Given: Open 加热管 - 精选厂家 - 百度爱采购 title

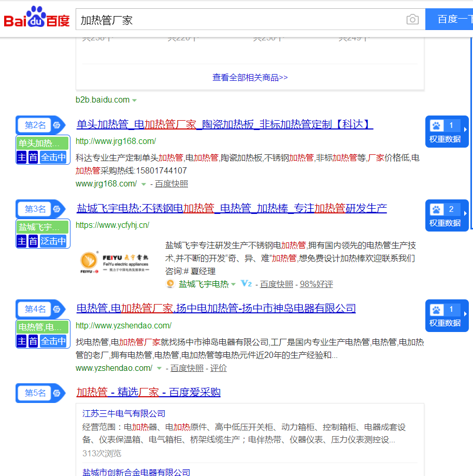Looking at the screenshot, I should pos(148,392).
